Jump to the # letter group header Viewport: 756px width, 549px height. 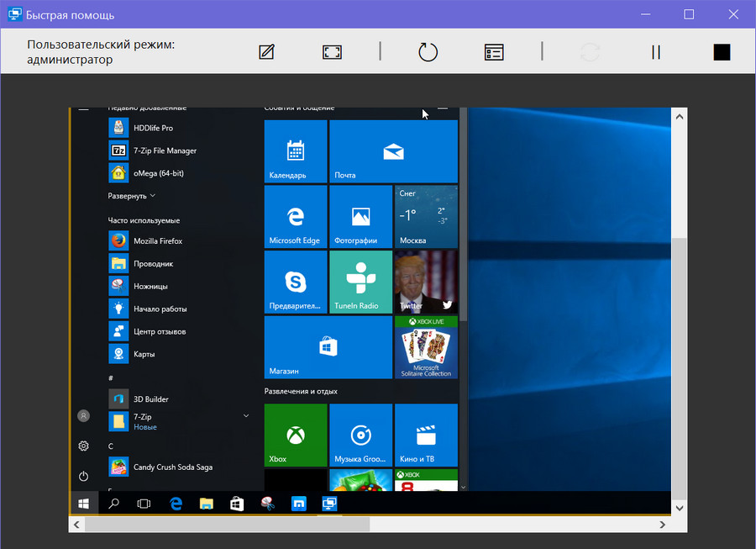click(x=111, y=377)
